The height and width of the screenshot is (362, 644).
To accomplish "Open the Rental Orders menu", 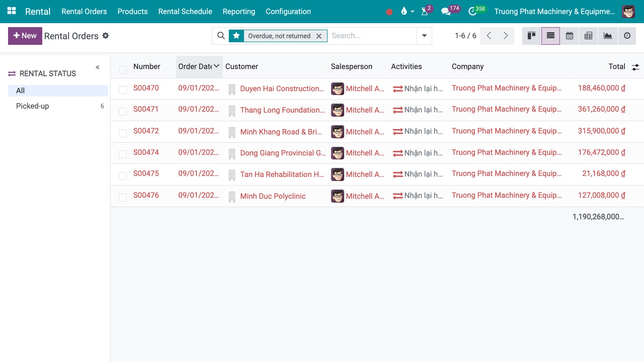I will 84,11.
